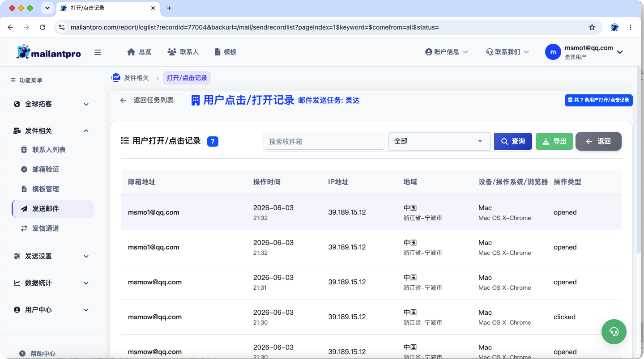Click the 设备/操作系统/浏览器 column header
Viewport: 644px width, 359px height.
[x=513, y=182]
